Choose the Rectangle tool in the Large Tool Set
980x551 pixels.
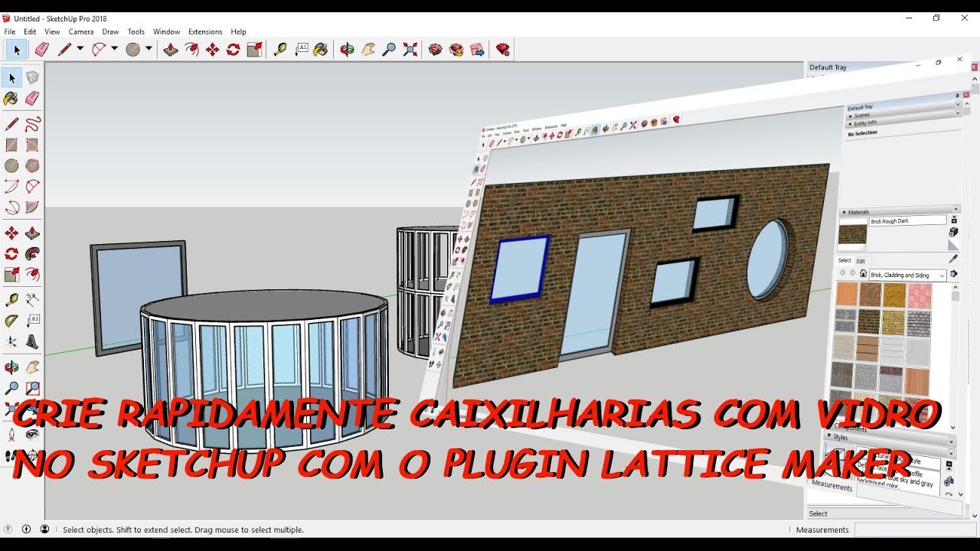[x=11, y=145]
